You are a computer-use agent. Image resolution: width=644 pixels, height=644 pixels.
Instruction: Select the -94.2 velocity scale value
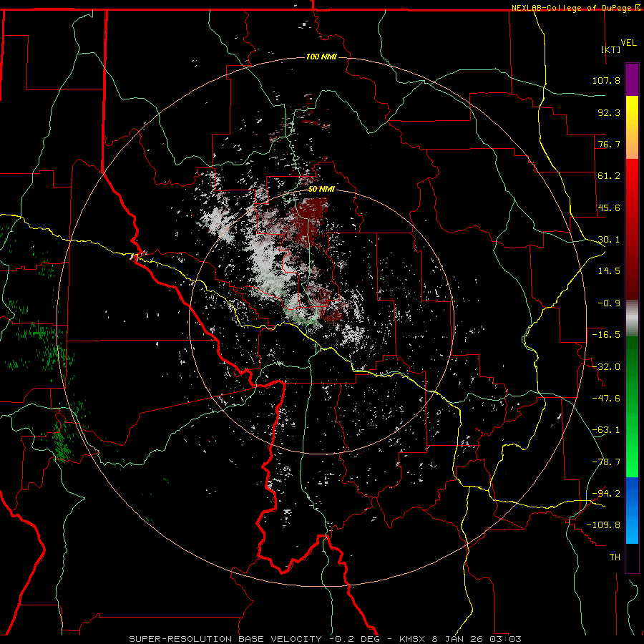pyautogui.click(x=606, y=493)
